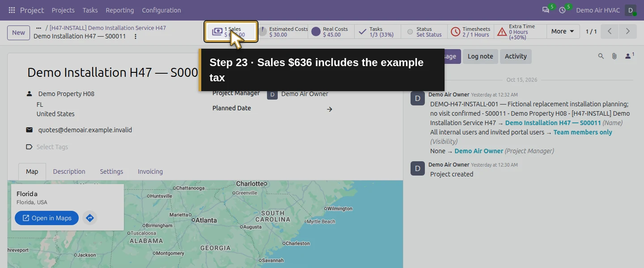Open the Demo Installation H47 — S00011 link
Viewport: 644px width, 268px height.
point(553,123)
